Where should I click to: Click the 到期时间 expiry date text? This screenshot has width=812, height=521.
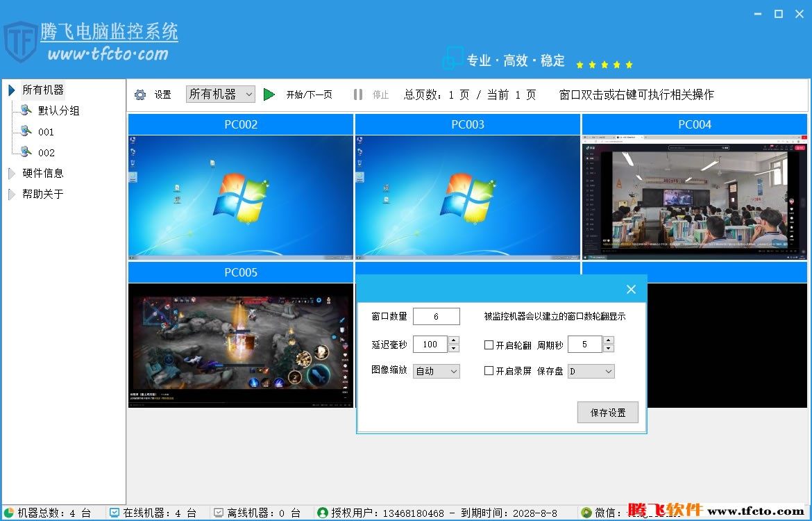(509, 513)
